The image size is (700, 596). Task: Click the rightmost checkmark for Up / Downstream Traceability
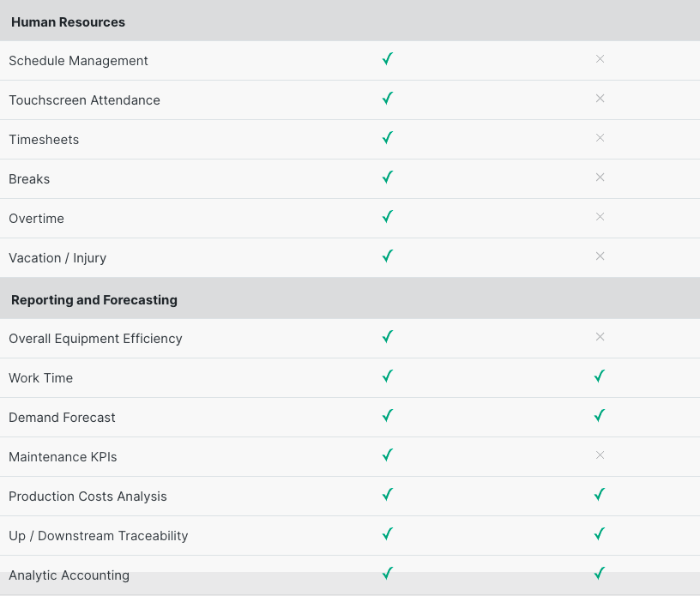coord(600,534)
